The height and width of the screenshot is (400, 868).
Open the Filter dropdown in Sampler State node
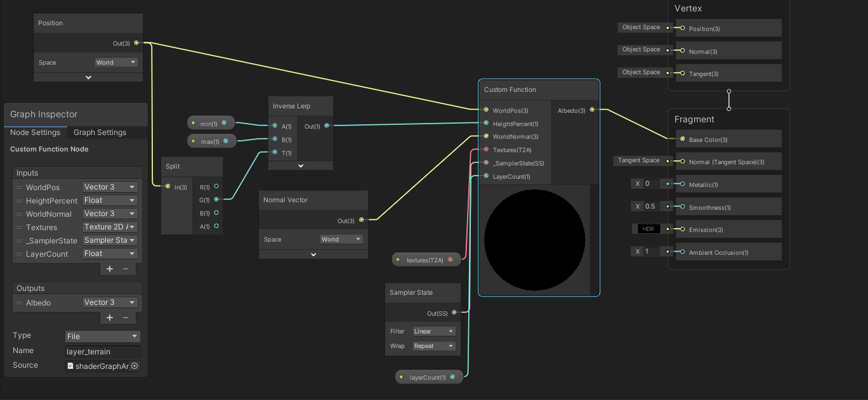point(434,331)
